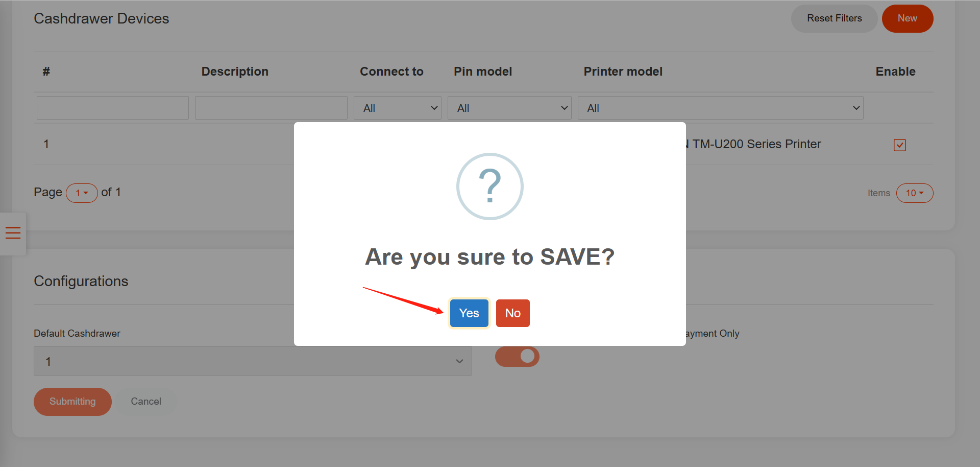Open the Printer model filter dropdown
Image resolution: width=980 pixels, height=467 pixels.
(720, 108)
